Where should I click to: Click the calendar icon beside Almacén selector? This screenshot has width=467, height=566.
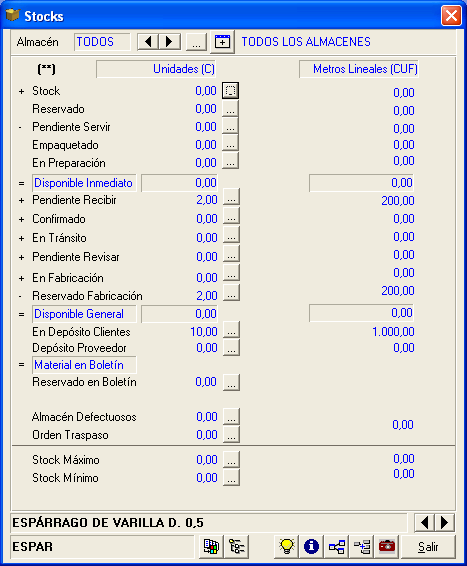coord(222,42)
